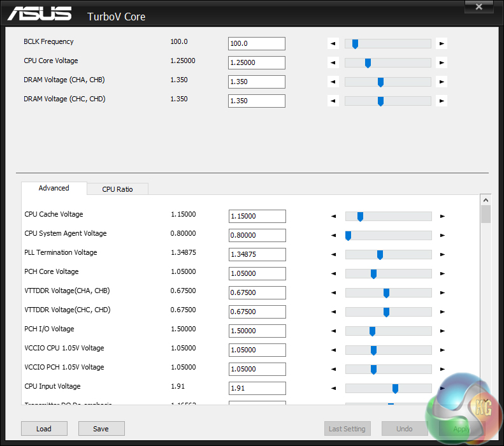Click the decrease arrow for BCLK Frequency
The image size is (504, 446).
point(333,44)
